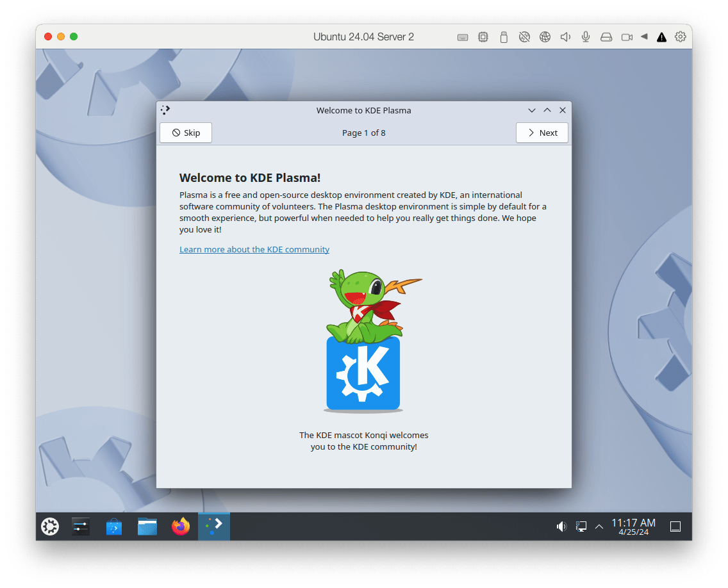Toggle the VM disabled-network toolbar icon

pyautogui.click(x=524, y=37)
